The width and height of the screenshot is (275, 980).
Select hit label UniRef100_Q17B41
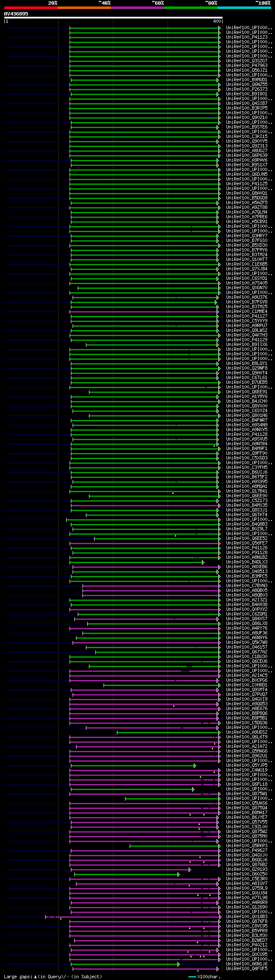tap(247, 491)
